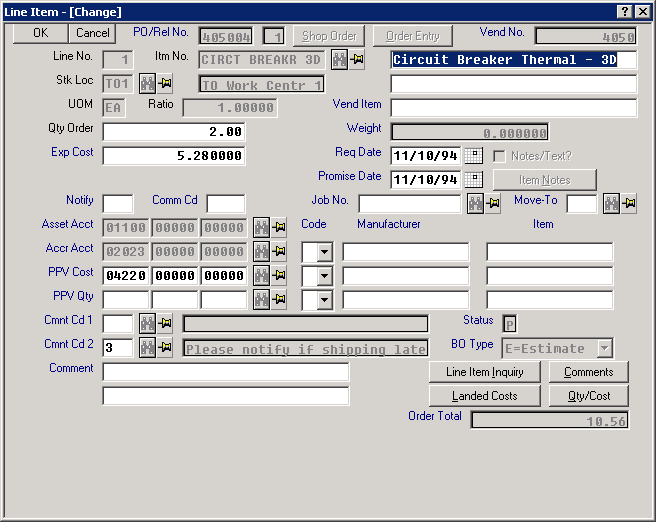The width and height of the screenshot is (656, 522).
Task: Toggle the Notes/Text? checkbox
Action: point(499,156)
